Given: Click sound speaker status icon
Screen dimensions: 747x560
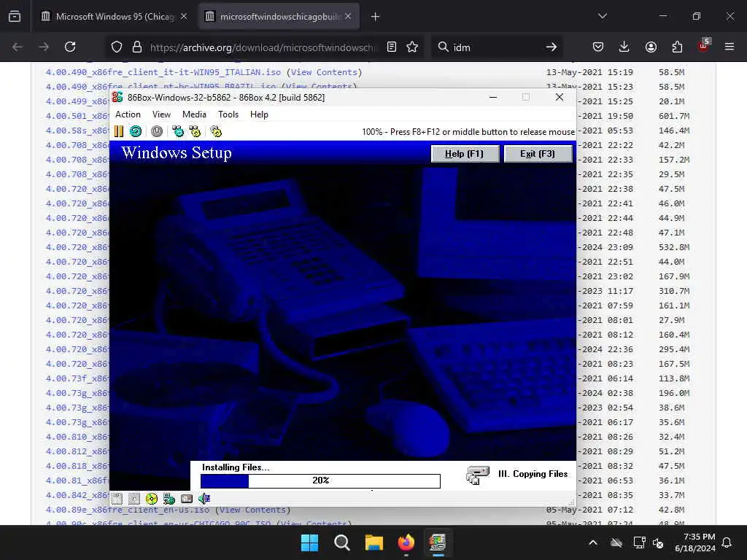Looking at the screenshot, I should pyautogui.click(x=204, y=499).
